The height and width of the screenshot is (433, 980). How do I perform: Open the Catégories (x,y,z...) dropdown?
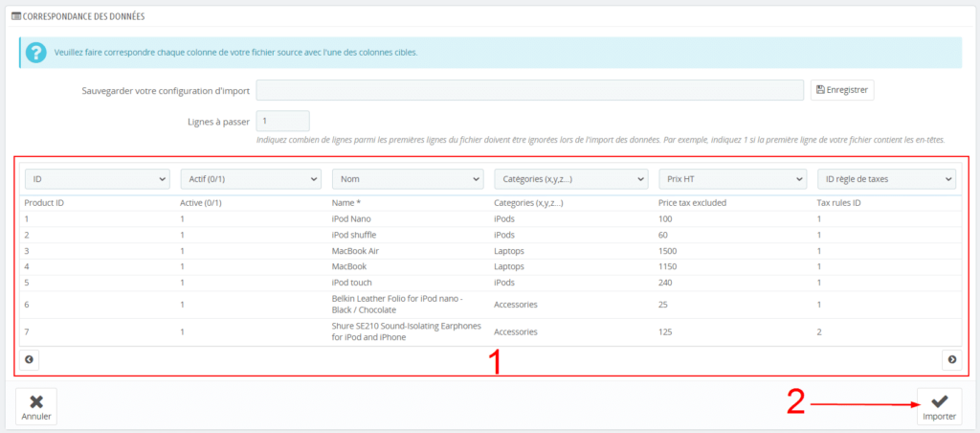pyautogui.click(x=571, y=179)
